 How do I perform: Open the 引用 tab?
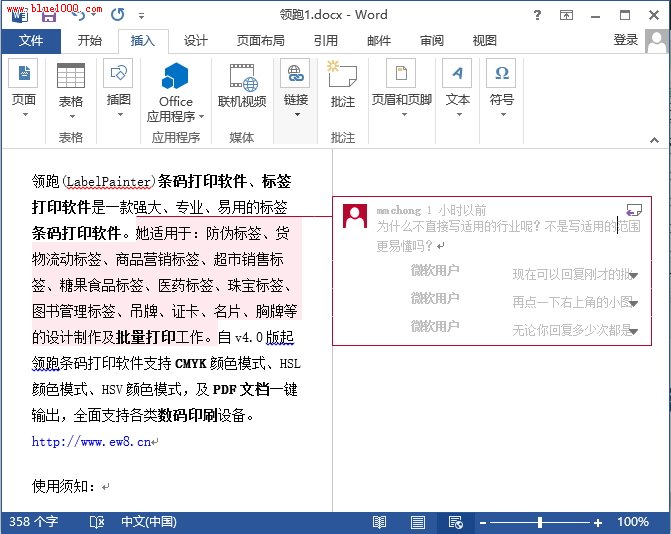pos(326,41)
